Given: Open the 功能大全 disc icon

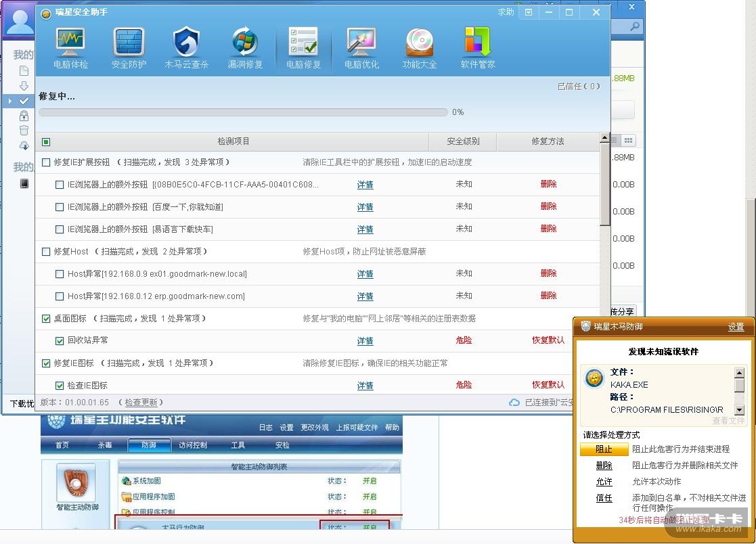Looking at the screenshot, I should click(420, 48).
